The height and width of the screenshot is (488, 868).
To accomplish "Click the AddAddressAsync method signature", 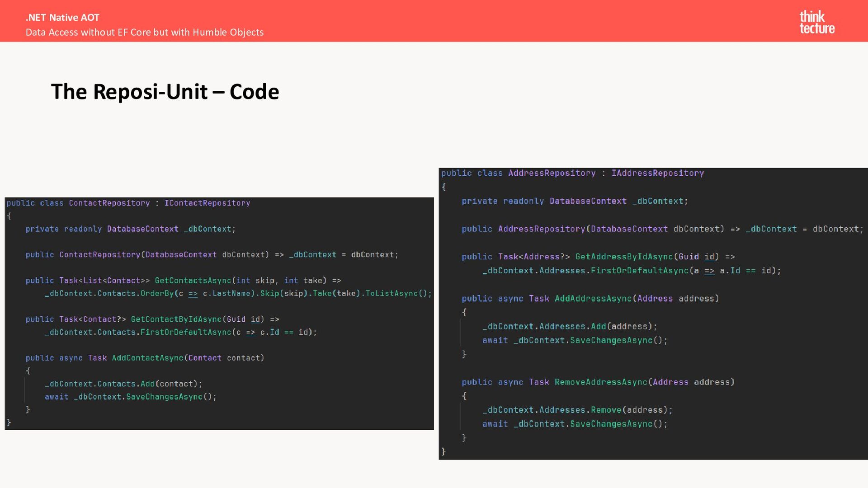I will (590, 299).
